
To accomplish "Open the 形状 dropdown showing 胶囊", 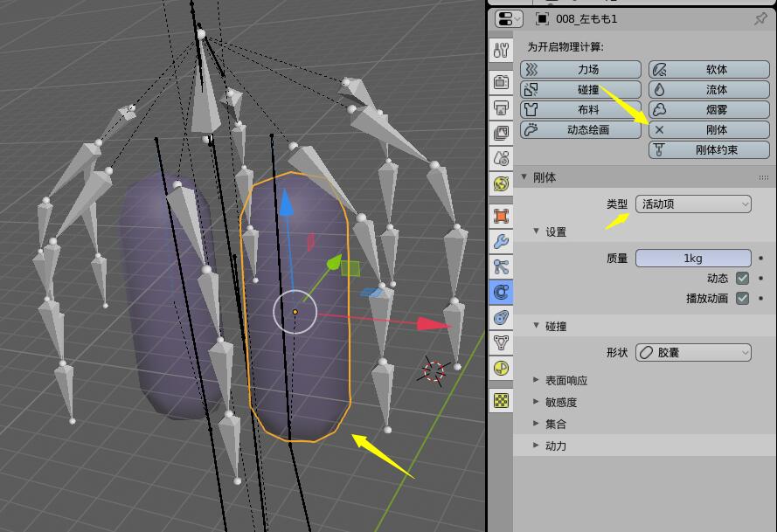I will point(693,352).
